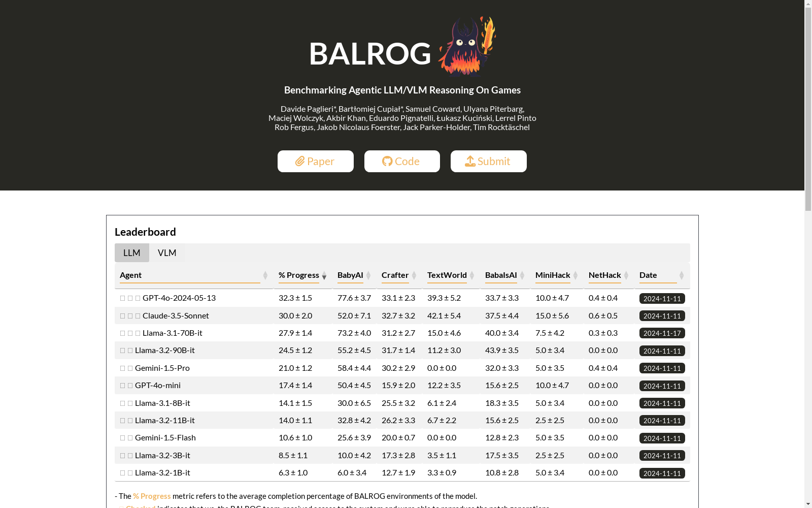Sort by Date using its sort arrows
Image resolution: width=812 pixels, height=508 pixels.
682,275
